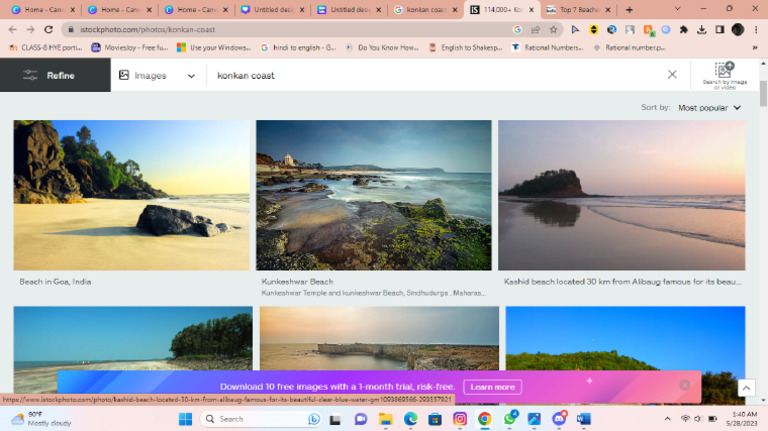This screenshot has height=431, width=768.
Task: Open Microsoft Word from the taskbar
Action: pyautogui.click(x=583, y=419)
